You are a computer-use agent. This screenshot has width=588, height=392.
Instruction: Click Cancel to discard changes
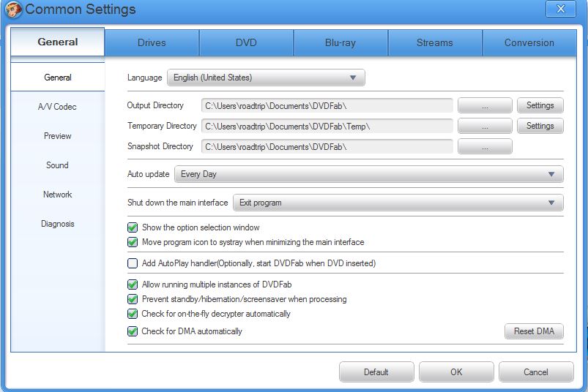click(x=536, y=372)
